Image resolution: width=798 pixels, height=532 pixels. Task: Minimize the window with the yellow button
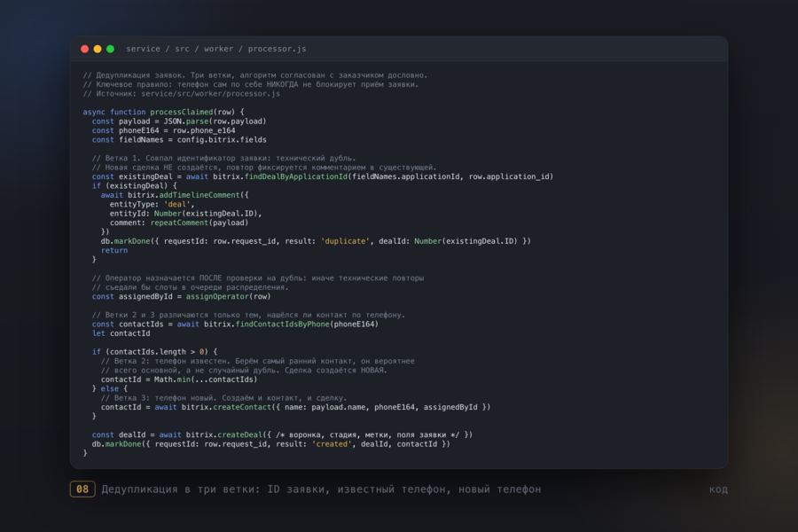pyautogui.click(x=98, y=49)
